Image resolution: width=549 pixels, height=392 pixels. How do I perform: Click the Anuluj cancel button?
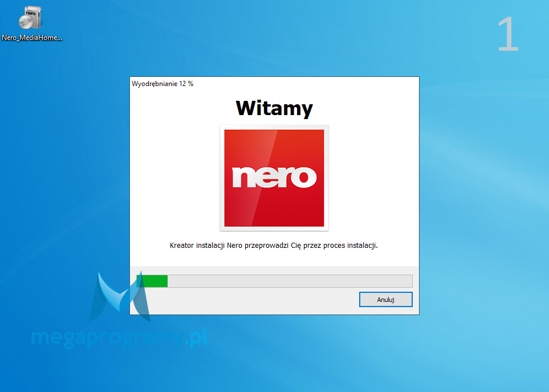(385, 300)
